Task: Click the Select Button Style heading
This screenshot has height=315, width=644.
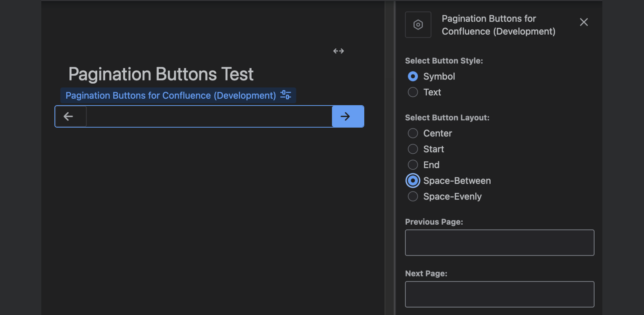Action: (444, 61)
